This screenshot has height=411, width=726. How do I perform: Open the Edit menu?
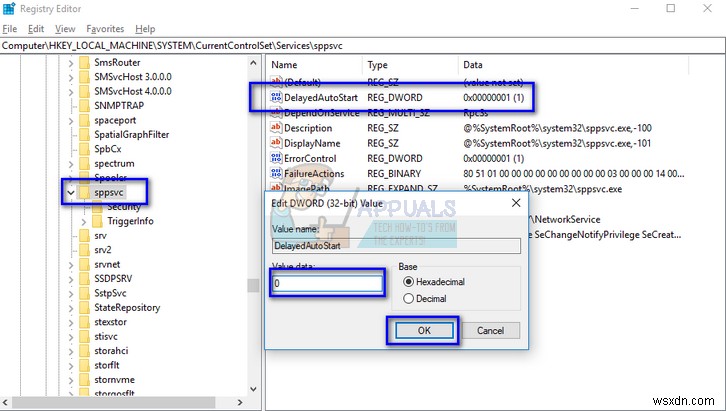pyautogui.click(x=36, y=29)
